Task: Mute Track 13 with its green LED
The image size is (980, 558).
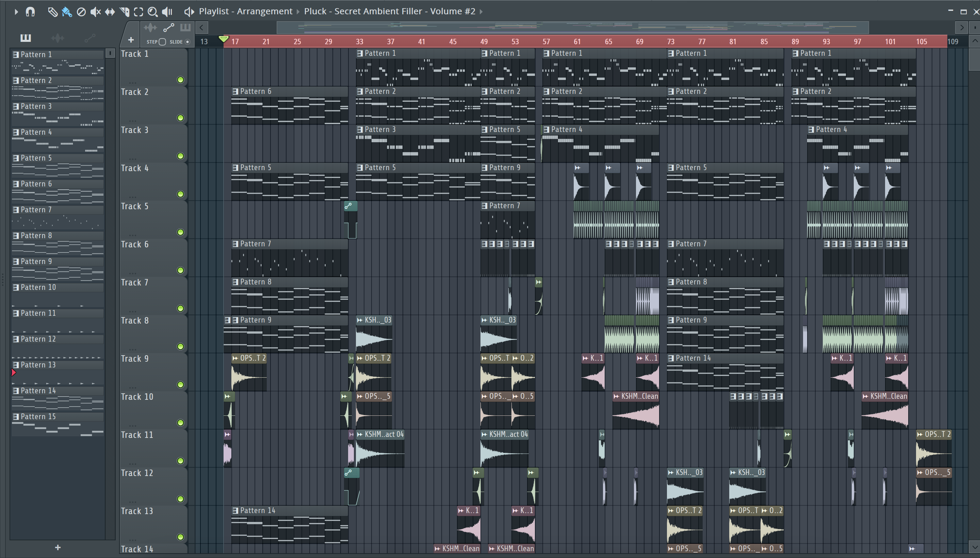Action: pyautogui.click(x=180, y=537)
